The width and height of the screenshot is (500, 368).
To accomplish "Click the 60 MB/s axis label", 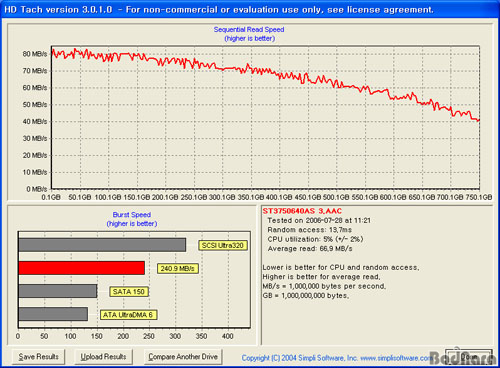I will point(35,88).
